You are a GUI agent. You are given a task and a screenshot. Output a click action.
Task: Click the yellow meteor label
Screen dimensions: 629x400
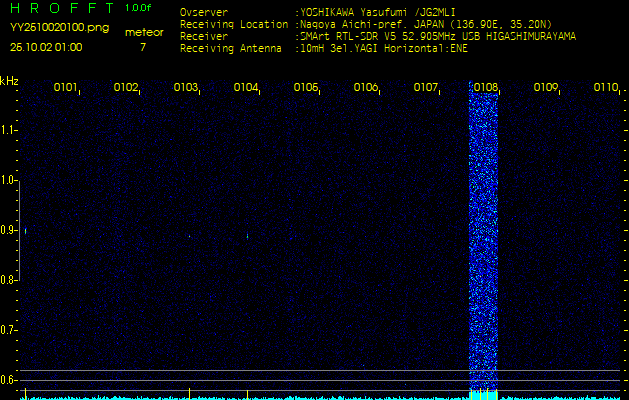click(x=143, y=32)
